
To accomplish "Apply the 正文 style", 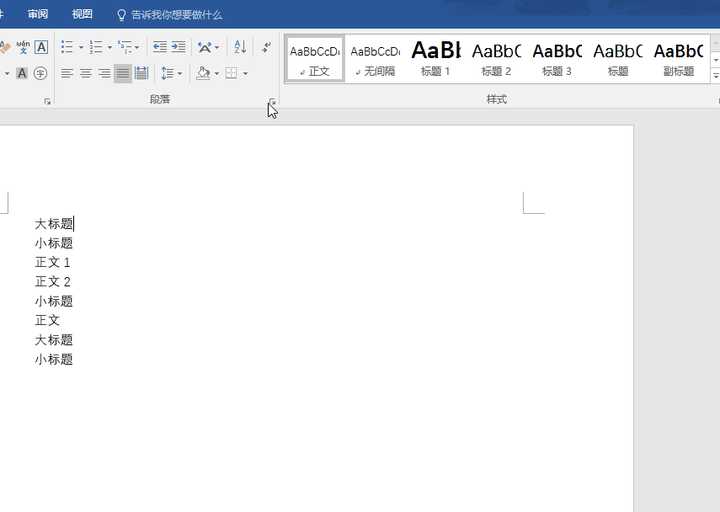I will (x=315, y=59).
